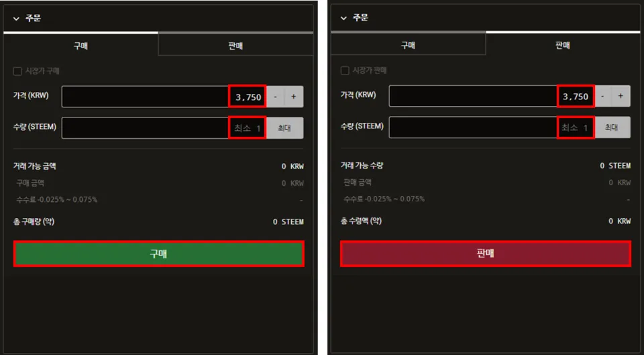Focus the buy 수량 STEEM input field
Viewport: 644px width, 355px height.
point(164,128)
